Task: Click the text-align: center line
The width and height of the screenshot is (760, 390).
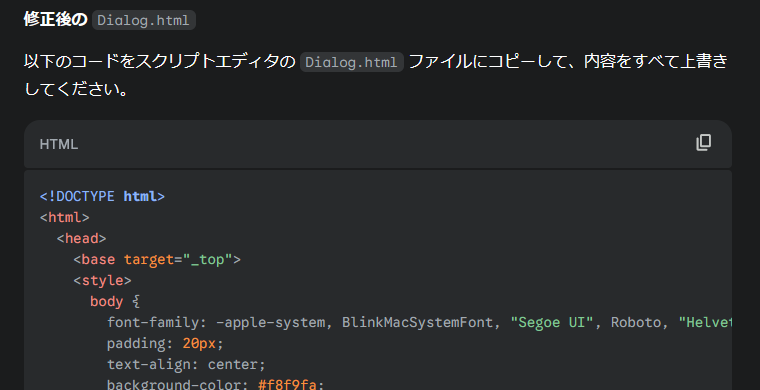Action: click(186, 364)
